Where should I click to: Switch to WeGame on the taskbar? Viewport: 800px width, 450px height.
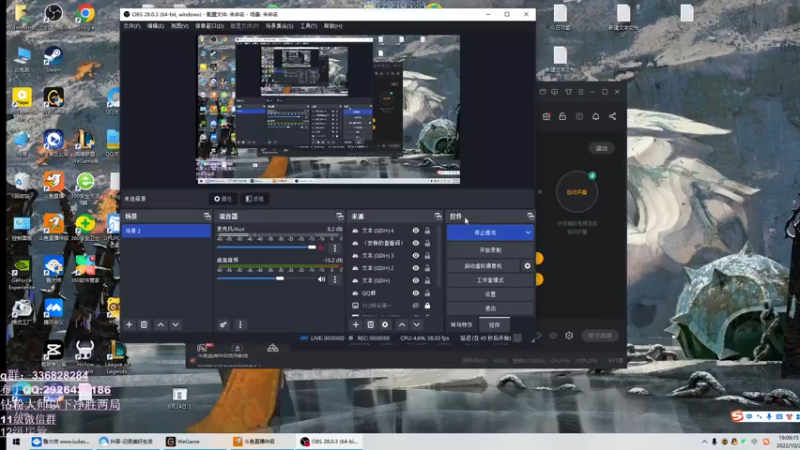click(x=184, y=442)
